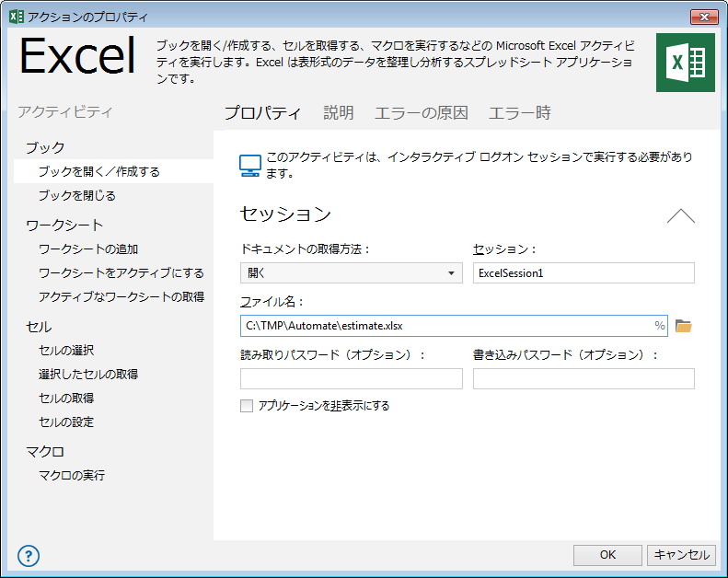Click the 書き込みパスワード input field

point(584,379)
